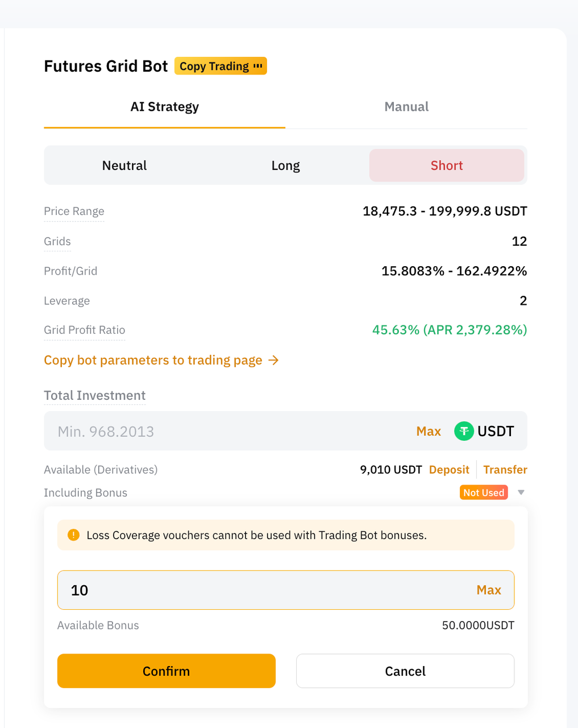Viewport: 578px width, 728px height.
Task: Click the warning icon in voucher notice
Action: (x=73, y=535)
